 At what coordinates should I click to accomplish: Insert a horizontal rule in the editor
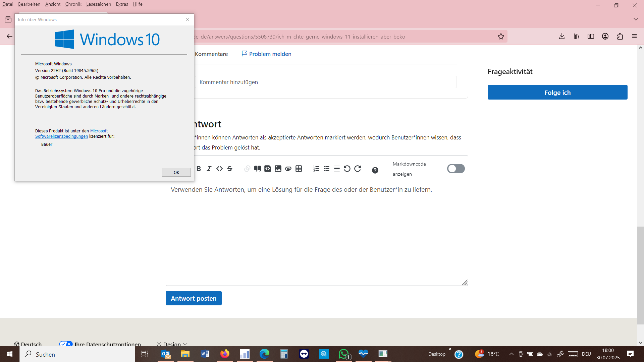[x=337, y=169]
